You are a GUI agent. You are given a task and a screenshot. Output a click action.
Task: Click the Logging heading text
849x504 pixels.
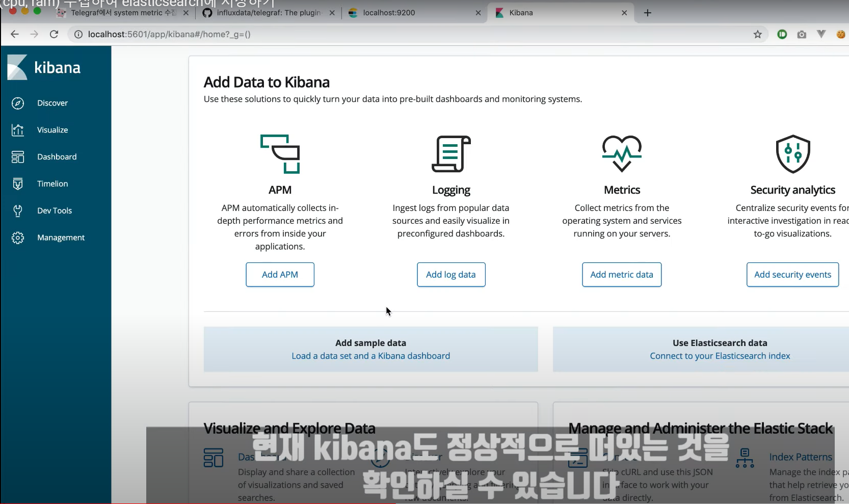click(451, 190)
